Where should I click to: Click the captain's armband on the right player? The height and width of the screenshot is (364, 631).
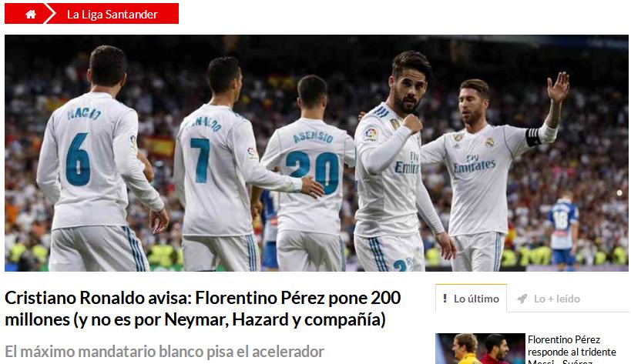tap(533, 137)
